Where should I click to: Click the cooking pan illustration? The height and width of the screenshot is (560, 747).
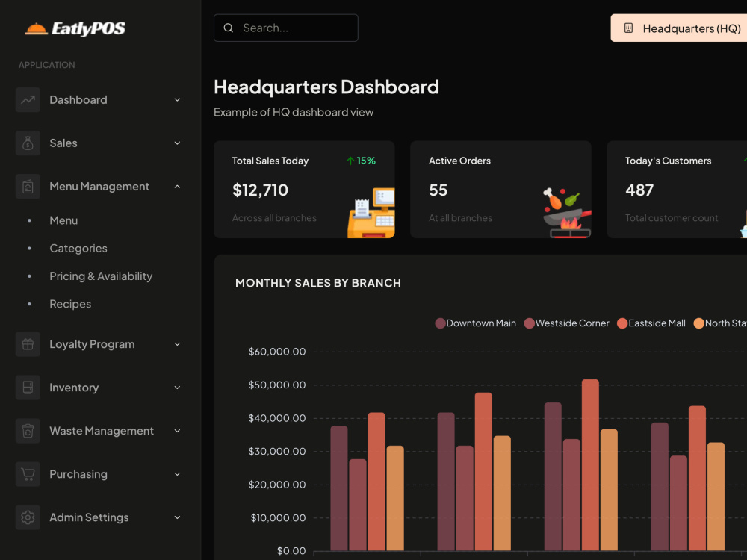567,212
